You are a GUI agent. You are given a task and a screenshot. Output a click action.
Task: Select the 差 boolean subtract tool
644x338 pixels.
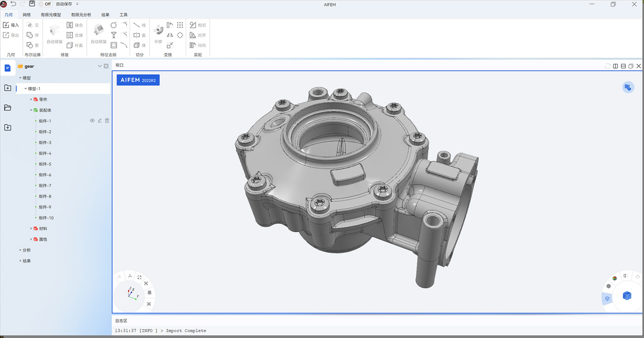33,45
